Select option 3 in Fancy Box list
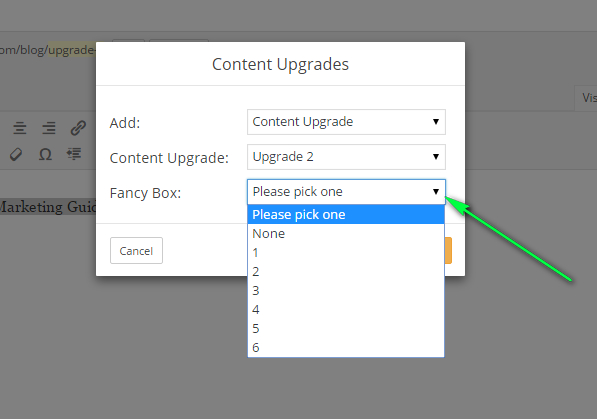597x419 pixels. click(x=346, y=291)
